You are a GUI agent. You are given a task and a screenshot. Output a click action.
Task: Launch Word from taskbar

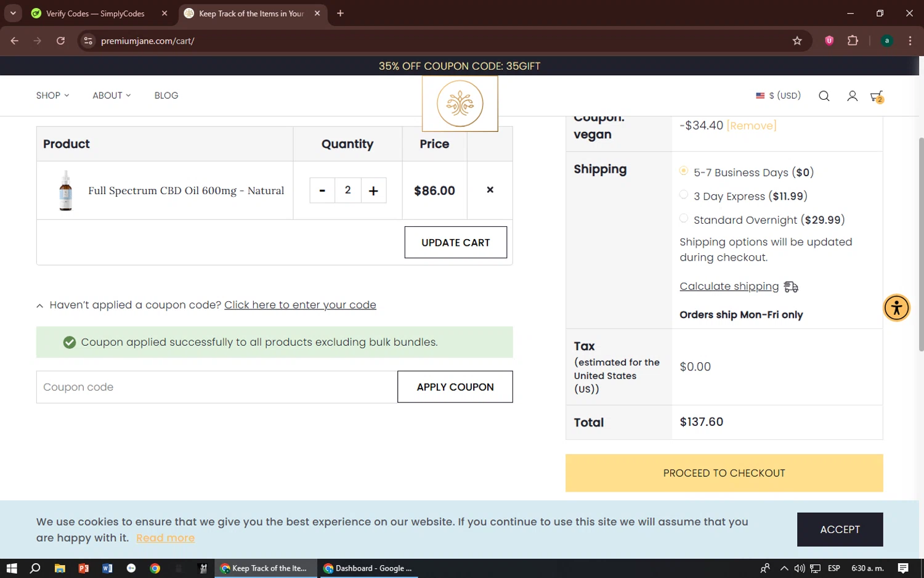[107, 568]
